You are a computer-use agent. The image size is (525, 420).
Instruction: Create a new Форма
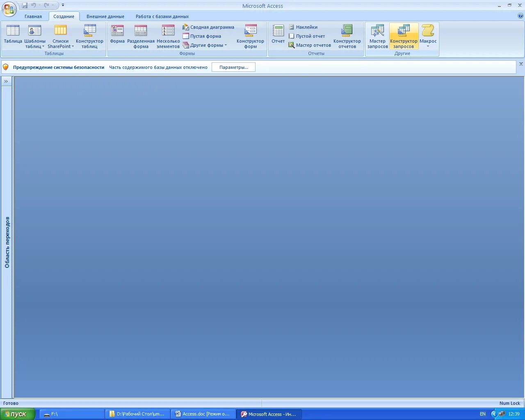(x=117, y=37)
